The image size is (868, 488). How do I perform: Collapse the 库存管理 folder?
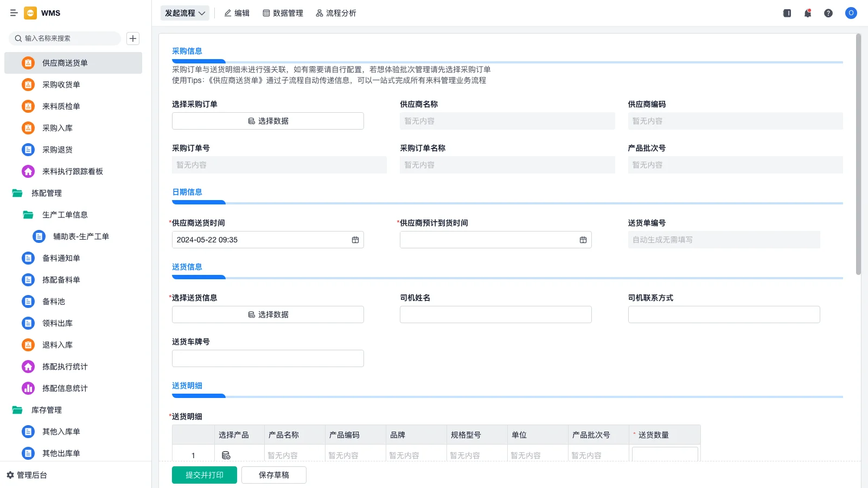point(17,410)
